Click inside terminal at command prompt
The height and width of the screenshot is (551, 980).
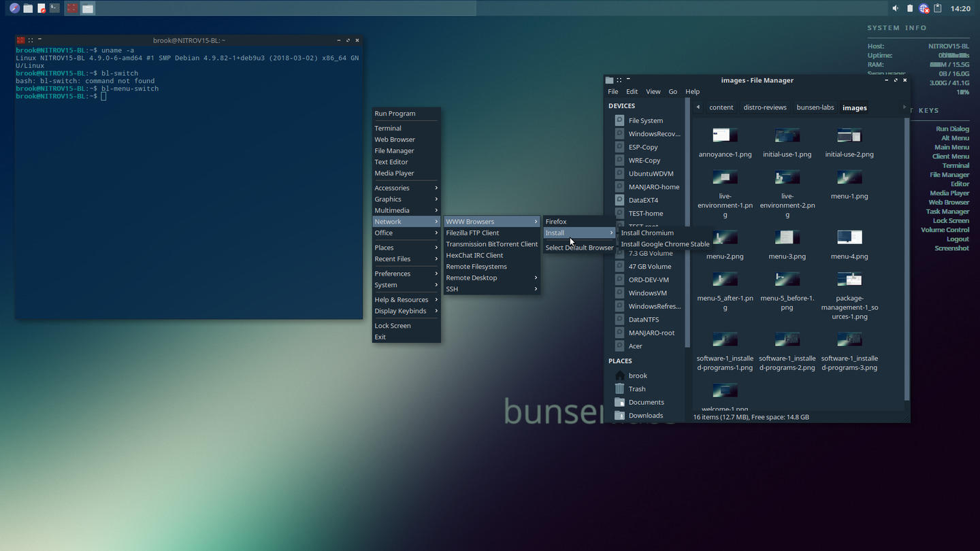tap(104, 97)
